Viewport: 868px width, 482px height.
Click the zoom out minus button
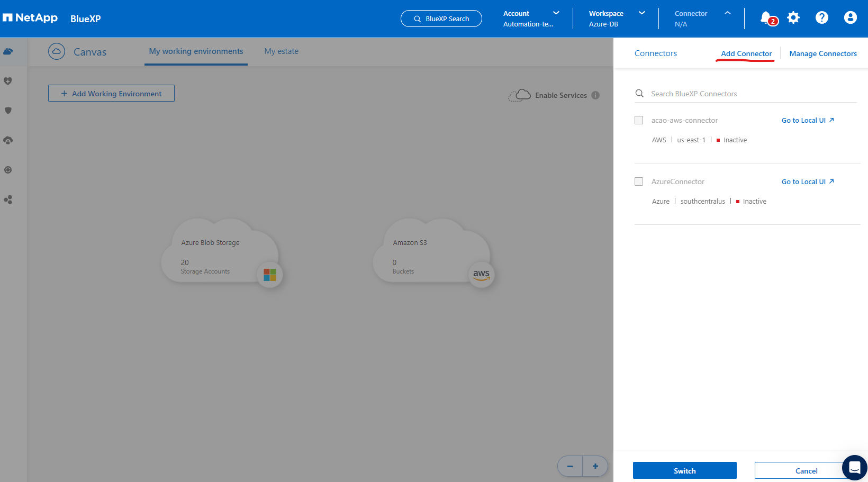[x=570, y=466]
